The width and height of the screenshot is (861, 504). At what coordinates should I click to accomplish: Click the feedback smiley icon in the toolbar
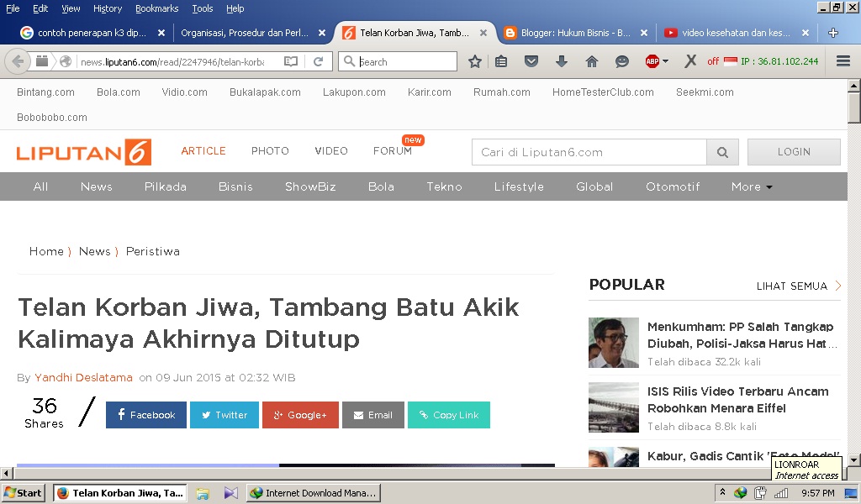(x=621, y=61)
